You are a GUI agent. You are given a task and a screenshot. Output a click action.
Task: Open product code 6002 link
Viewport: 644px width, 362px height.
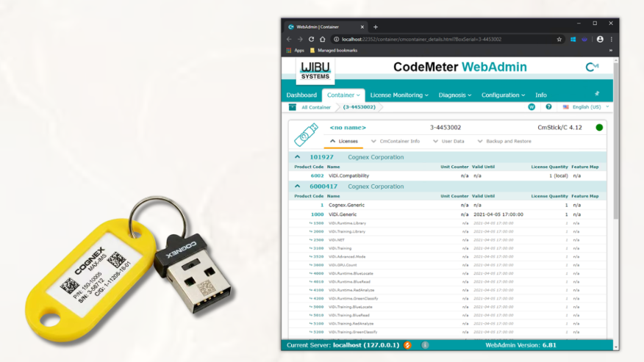[317, 175]
